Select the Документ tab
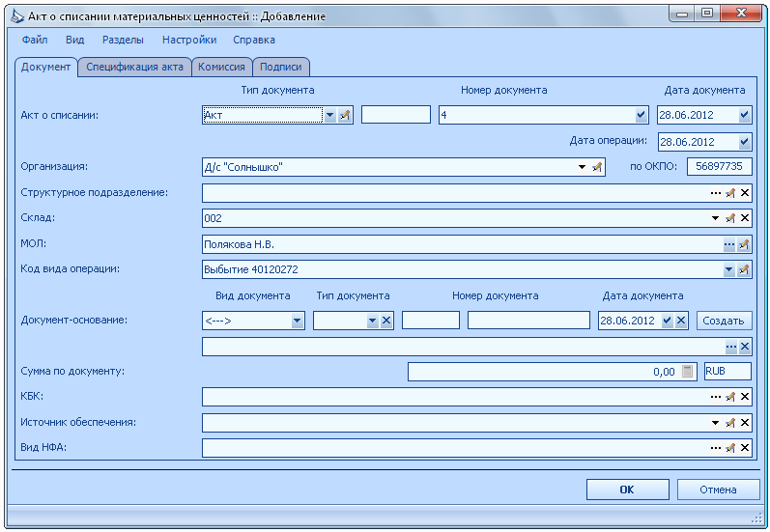The width and height of the screenshot is (770, 532). 45,68
